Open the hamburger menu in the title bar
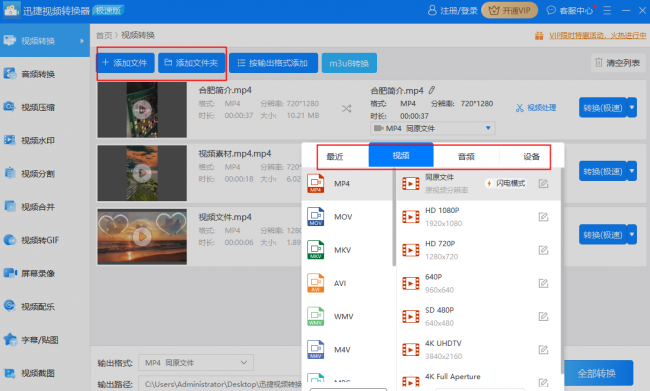The width and height of the screenshot is (650, 391). point(607,10)
